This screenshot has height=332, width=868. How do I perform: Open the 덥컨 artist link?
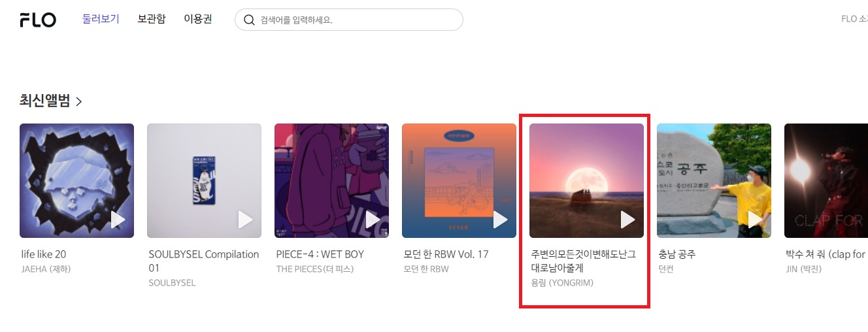666,269
